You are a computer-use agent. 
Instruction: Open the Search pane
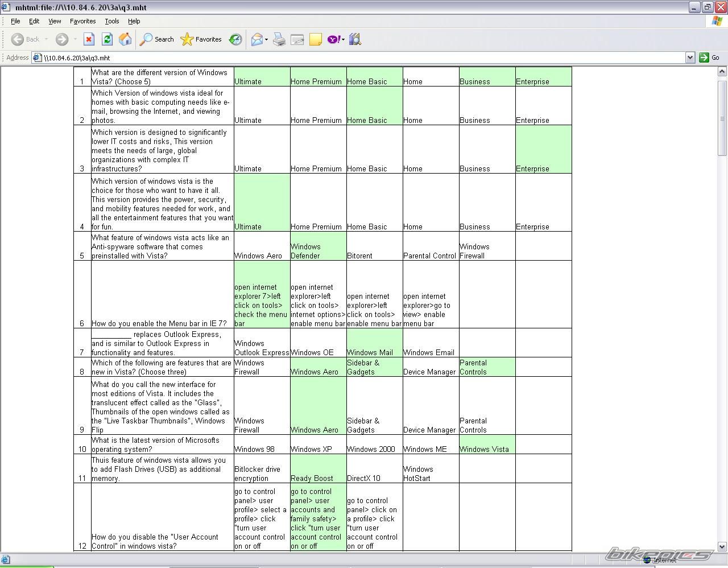click(x=157, y=39)
